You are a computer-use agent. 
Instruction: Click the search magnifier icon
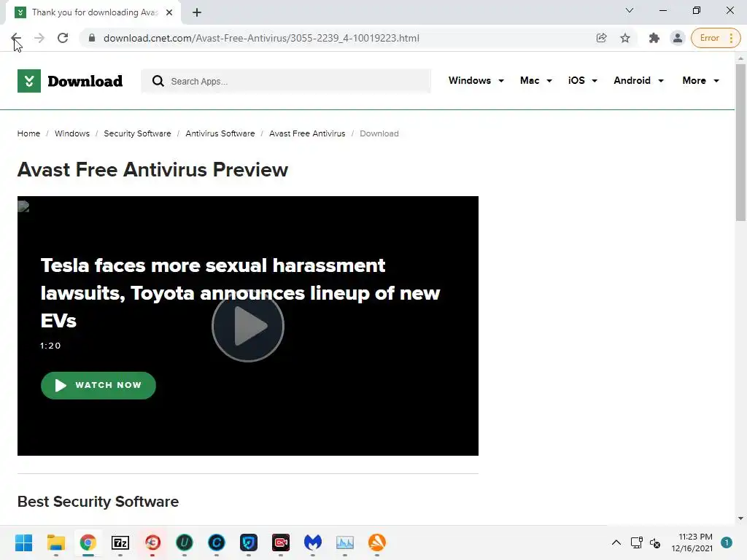pos(158,81)
